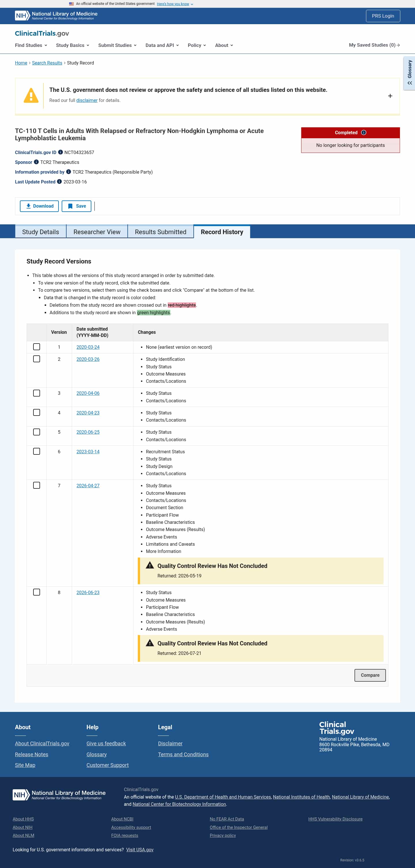
Task: Save this study
Action: [x=77, y=206]
